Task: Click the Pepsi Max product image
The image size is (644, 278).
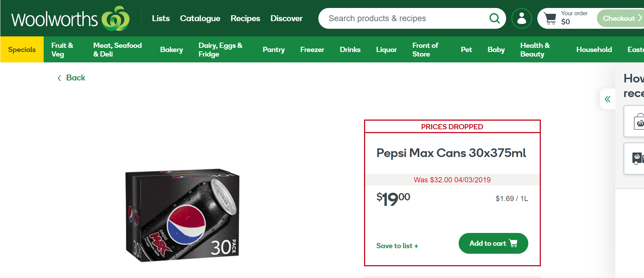Action: coord(183,215)
